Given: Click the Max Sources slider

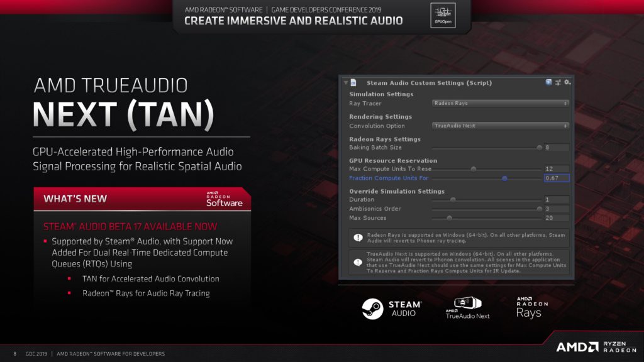Looking at the screenshot, I should click(487, 218).
